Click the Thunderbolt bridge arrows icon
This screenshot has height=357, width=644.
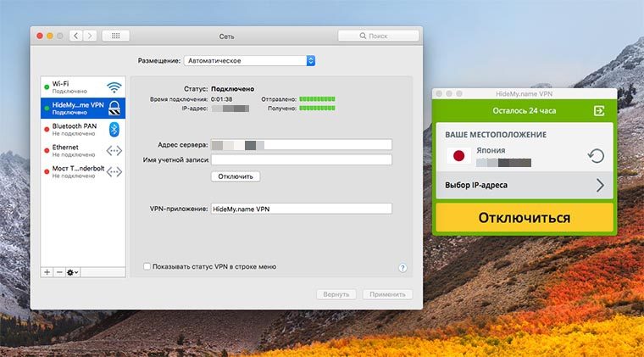(114, 172)
